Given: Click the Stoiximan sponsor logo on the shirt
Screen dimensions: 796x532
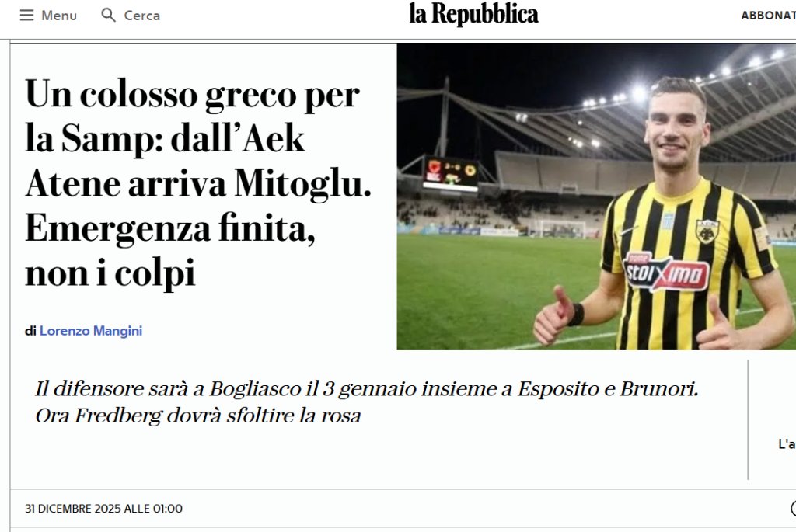Looking at the screenshot, I should 665,272.
